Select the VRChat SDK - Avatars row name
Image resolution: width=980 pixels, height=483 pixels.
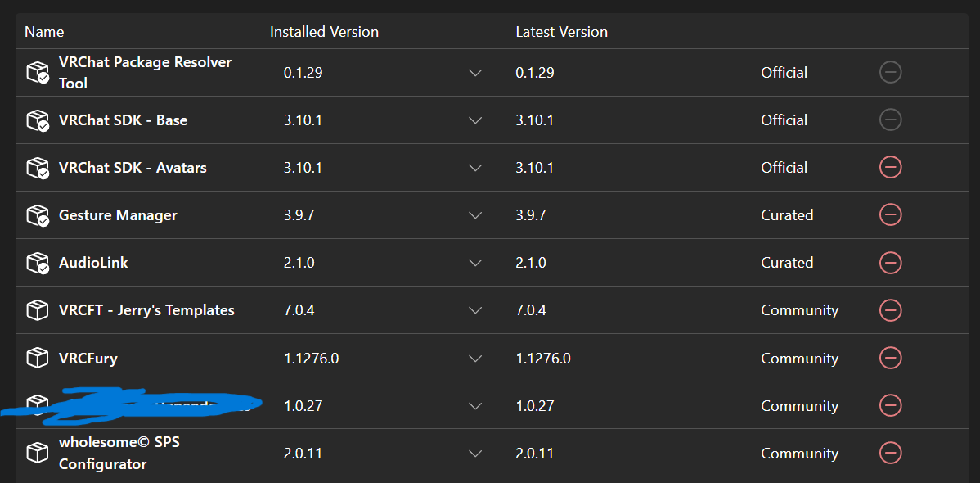click(x=133, y=168)
